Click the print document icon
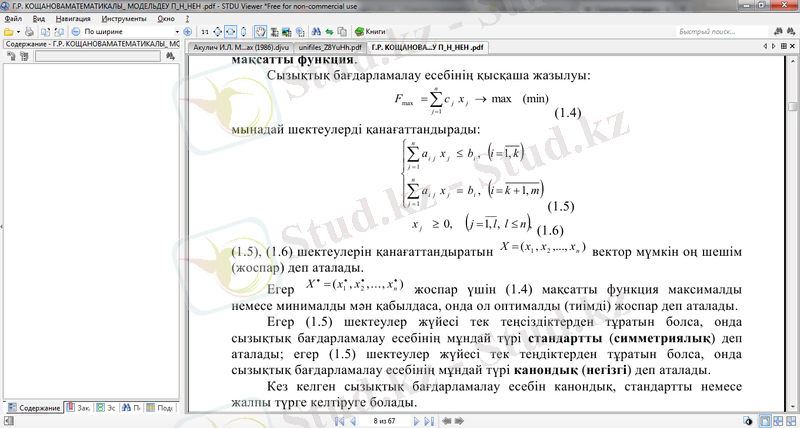800x428 pixels. pos(31,32)
